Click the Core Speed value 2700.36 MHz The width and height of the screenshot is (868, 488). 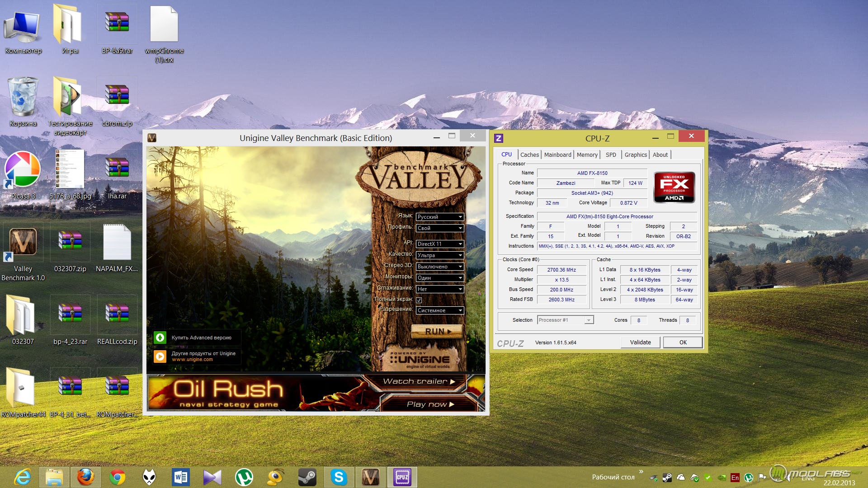coord(561,270)
